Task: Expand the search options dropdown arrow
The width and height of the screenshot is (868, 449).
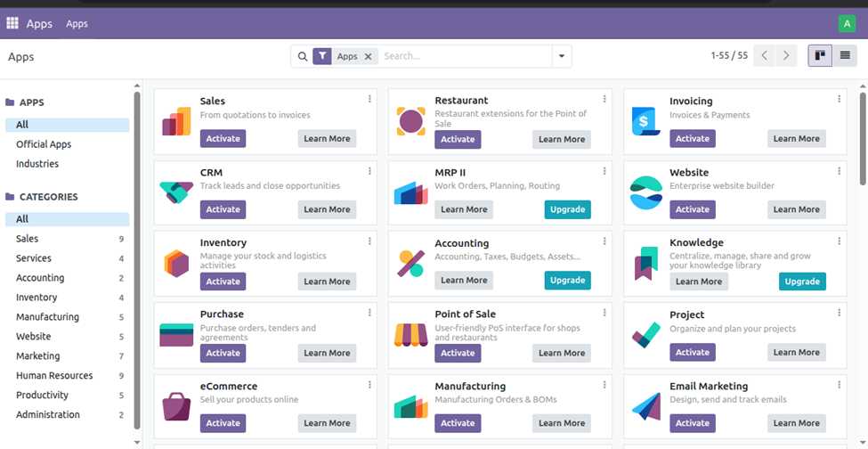Action: click(x=561, y=56)
